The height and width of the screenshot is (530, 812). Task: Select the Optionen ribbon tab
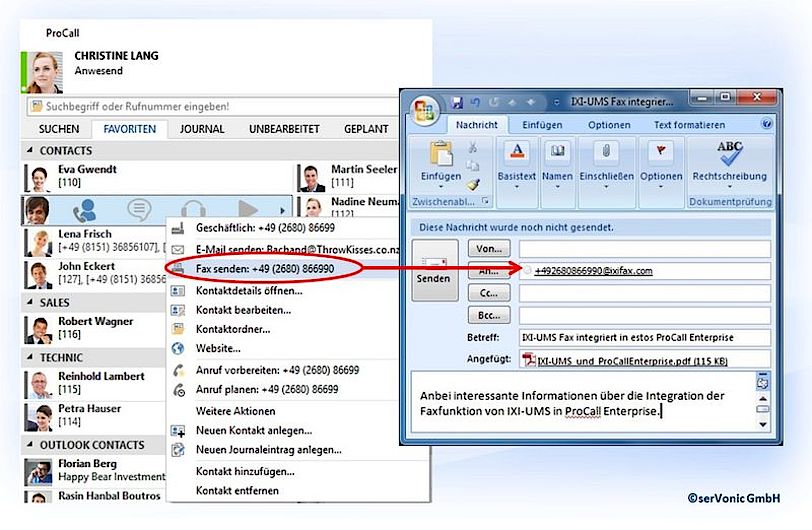click(x=609, y=125)
